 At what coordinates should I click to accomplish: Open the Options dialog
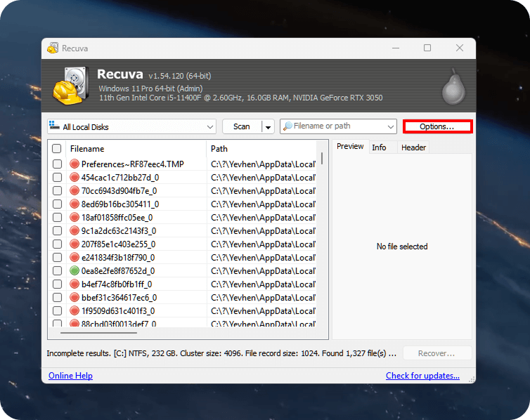pyautogui.click(x=437, y=126)
